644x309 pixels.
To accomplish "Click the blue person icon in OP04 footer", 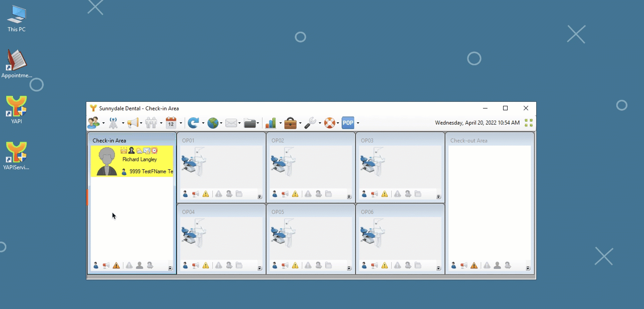I will click(185, 265).
